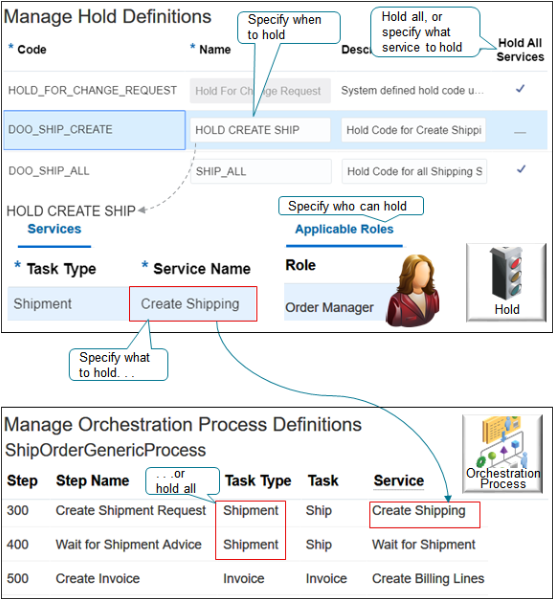Select the DOO_SHIP_CREATE code row

(x=95, y=130)
